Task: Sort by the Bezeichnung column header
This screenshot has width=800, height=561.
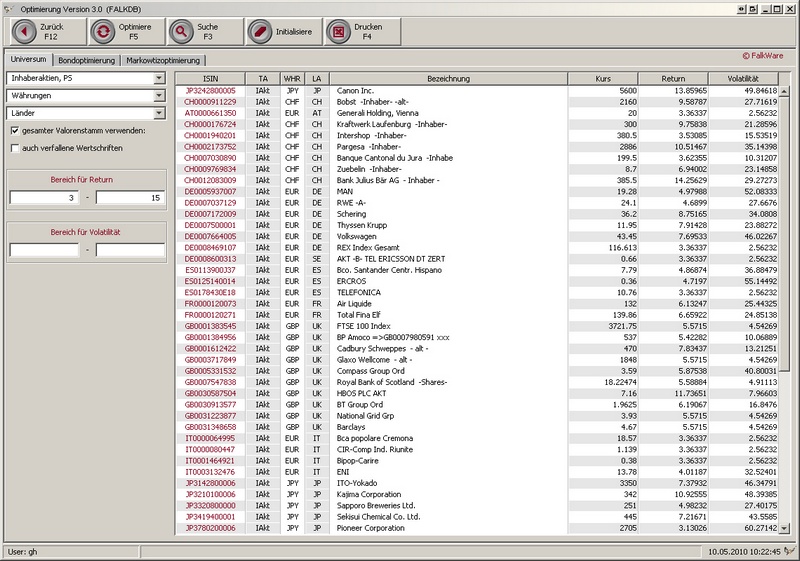Action: [448, 79]
